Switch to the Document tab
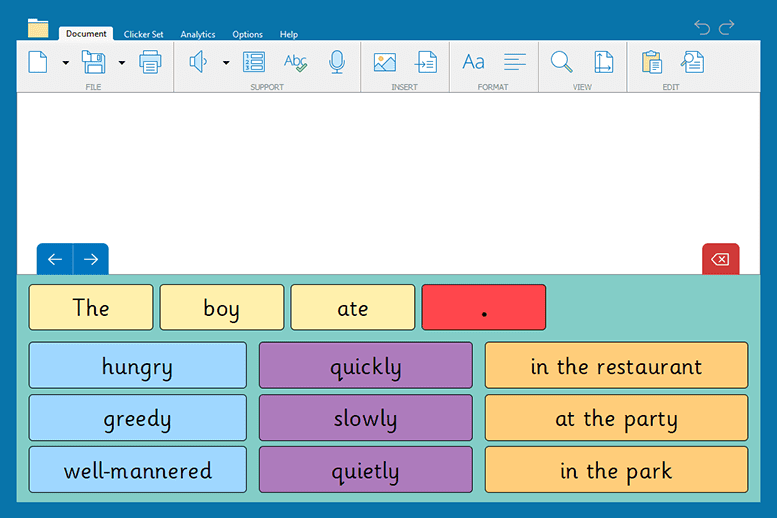The image size is (777, 518). tap(86, 34)
